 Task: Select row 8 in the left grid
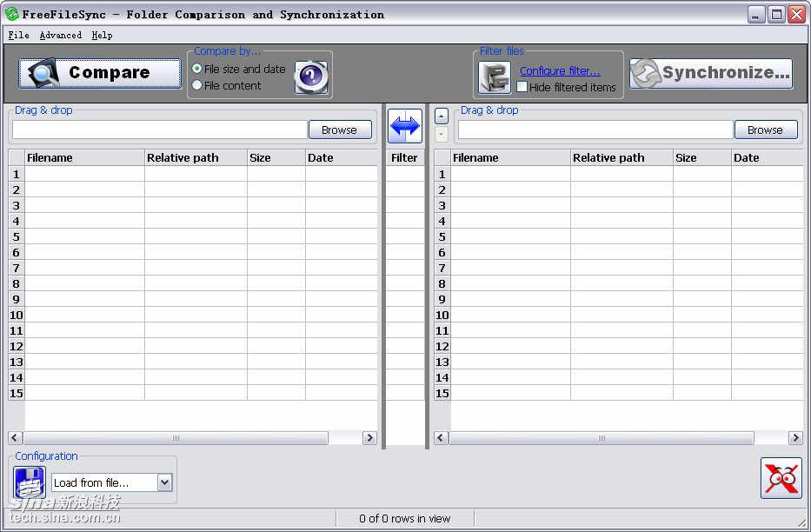tap(16, 283)
